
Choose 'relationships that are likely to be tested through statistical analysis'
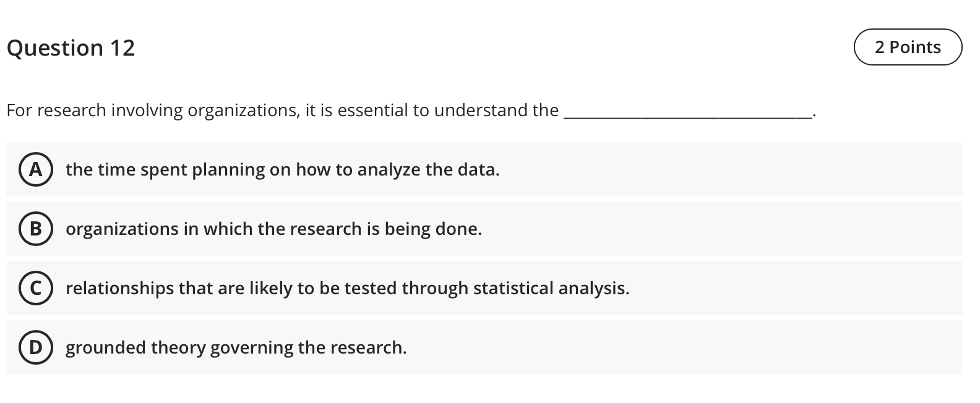(348, 288)
